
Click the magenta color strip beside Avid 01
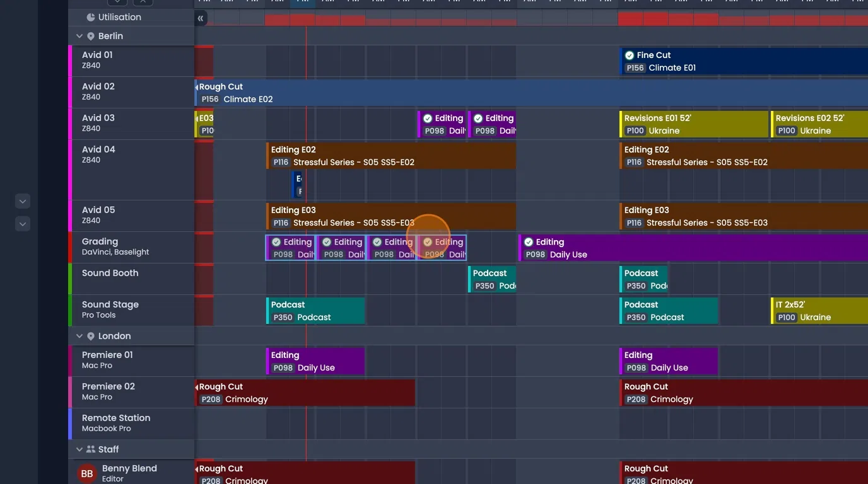pyautogui.click(x=69, y=60)
